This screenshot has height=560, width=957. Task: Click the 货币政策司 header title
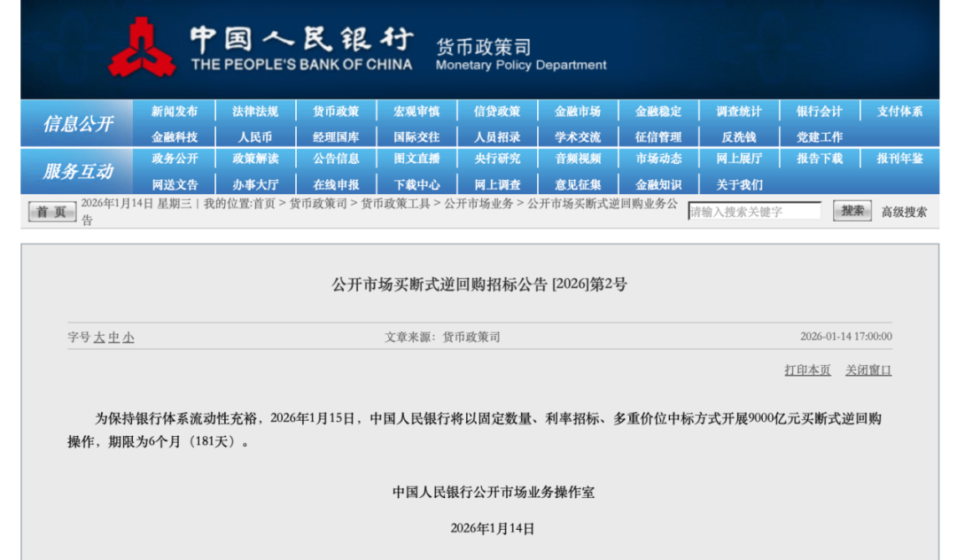[x=484, y=46]
